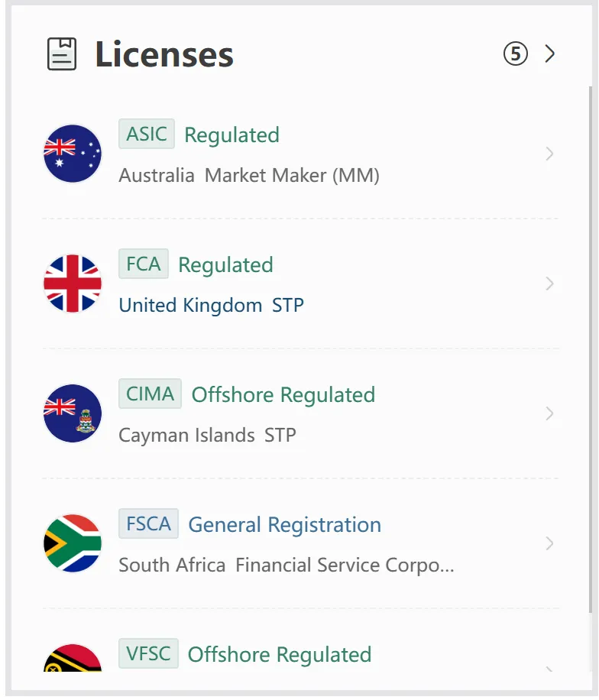Click the South Africa flag icon
This screenshot has height=700, width=599.
[73, 543]
